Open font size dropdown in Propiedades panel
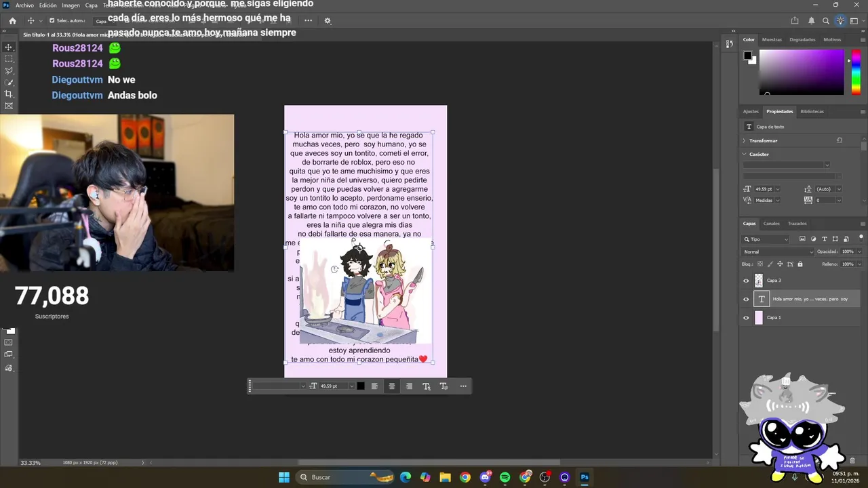This screenshot has height=488, width=868. click(x=777, y=189)
